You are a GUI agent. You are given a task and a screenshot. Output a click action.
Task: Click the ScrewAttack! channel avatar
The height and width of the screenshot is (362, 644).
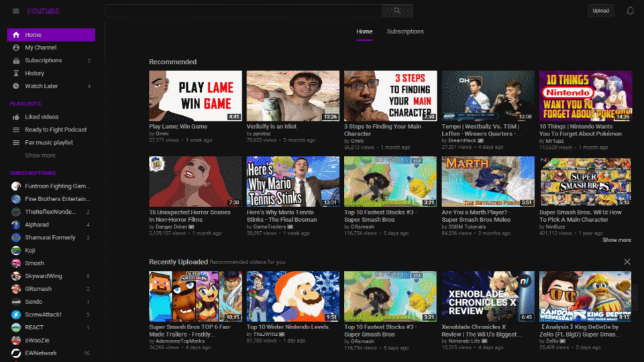point(16,314)
